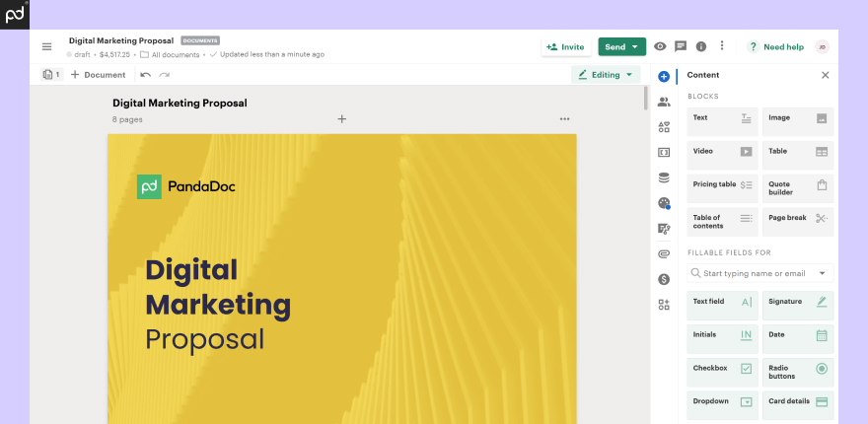Click the pages count icon
This screenshot has width=868, height=424.
[51, 75]
